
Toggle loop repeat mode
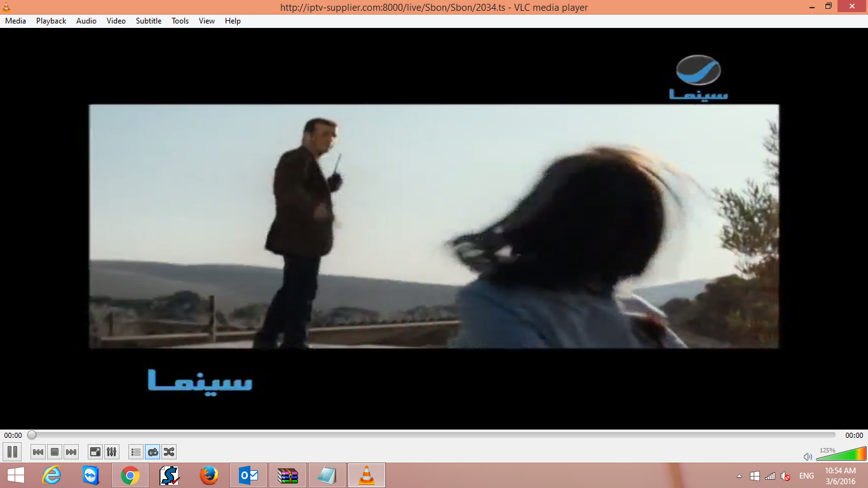point(153,452)
